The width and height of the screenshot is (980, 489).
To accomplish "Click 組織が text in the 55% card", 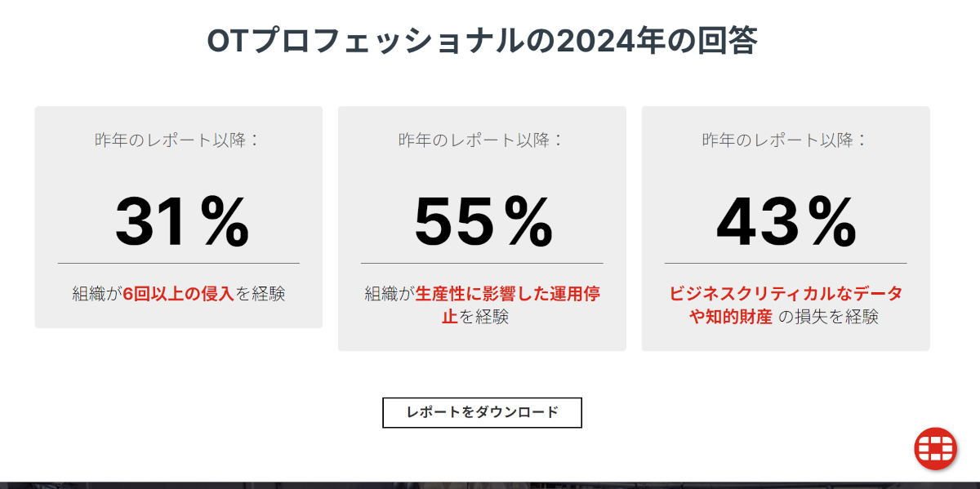I will (390, 294).
